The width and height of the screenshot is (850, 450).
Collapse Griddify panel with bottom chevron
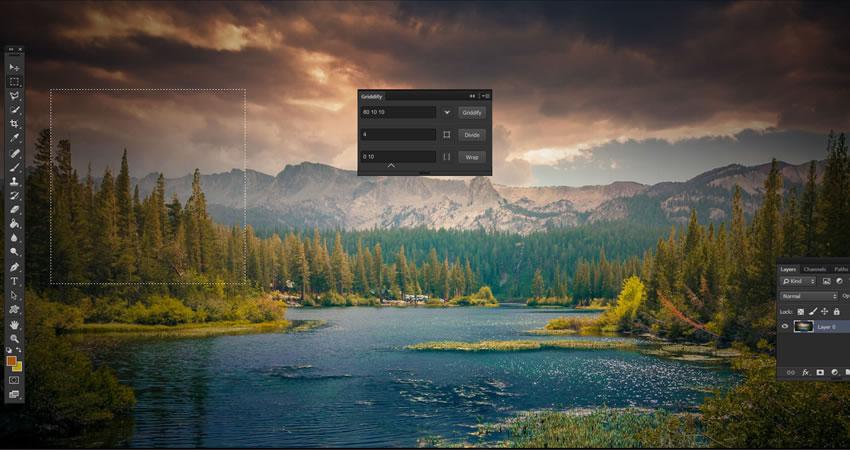(391, 166)
